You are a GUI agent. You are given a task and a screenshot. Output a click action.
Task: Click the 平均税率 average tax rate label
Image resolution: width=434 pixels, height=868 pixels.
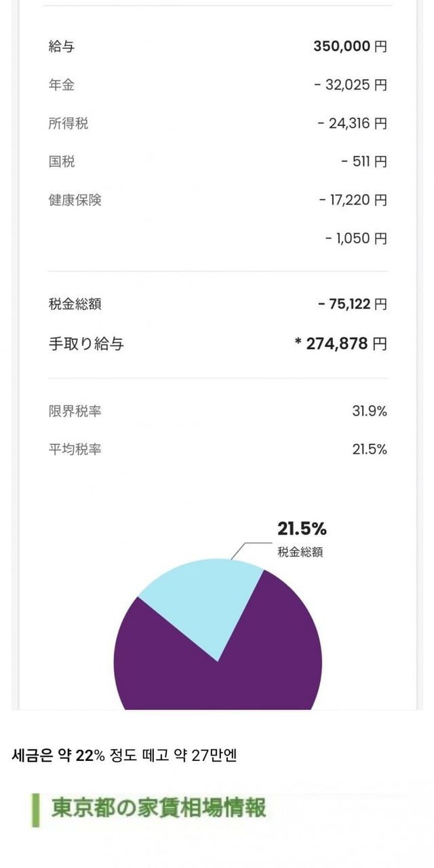coord(75,449)
